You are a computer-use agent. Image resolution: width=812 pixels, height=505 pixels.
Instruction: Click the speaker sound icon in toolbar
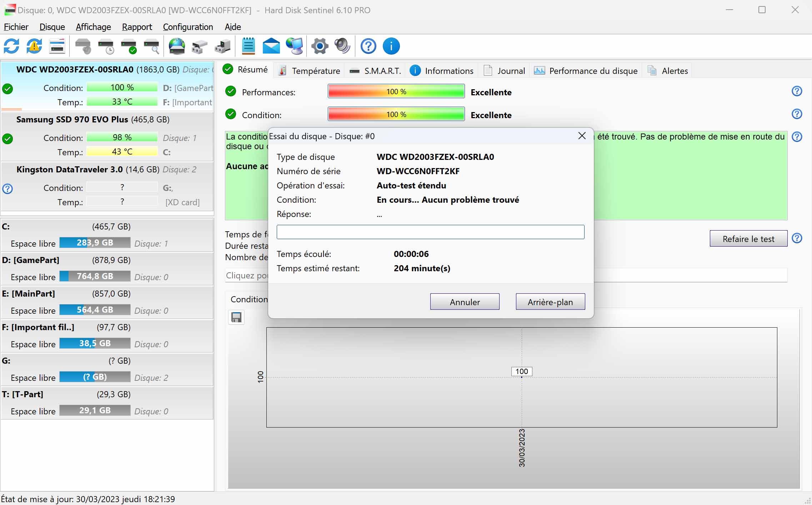342,46
